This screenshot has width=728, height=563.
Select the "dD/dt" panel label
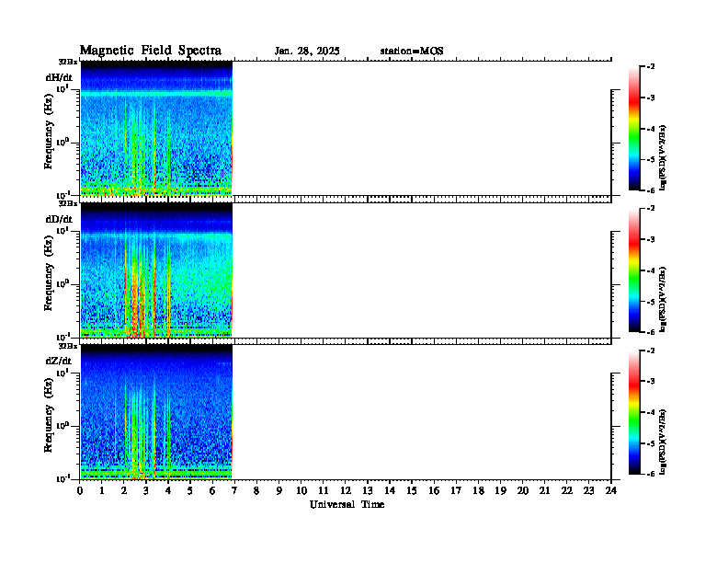[x=59, y=219]
